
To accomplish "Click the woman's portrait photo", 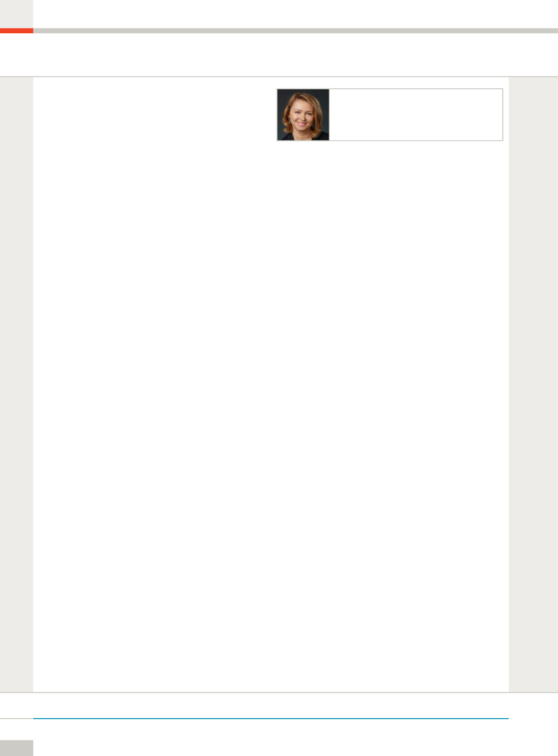I will [303, 115].
